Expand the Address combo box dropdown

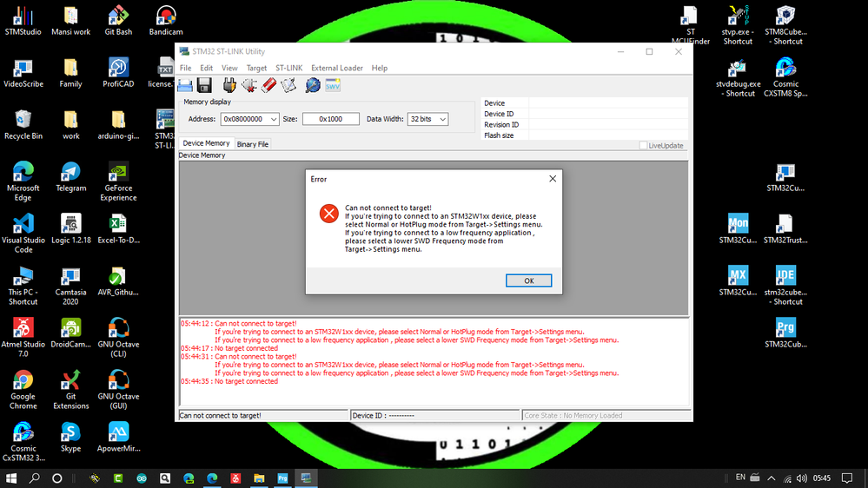tap(274, 119)
